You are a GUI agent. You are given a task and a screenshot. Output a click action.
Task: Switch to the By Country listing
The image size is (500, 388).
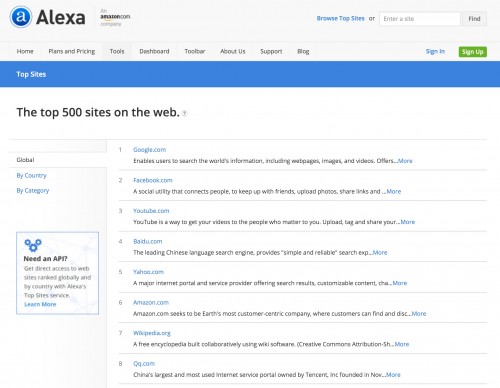tap(31, 175)
